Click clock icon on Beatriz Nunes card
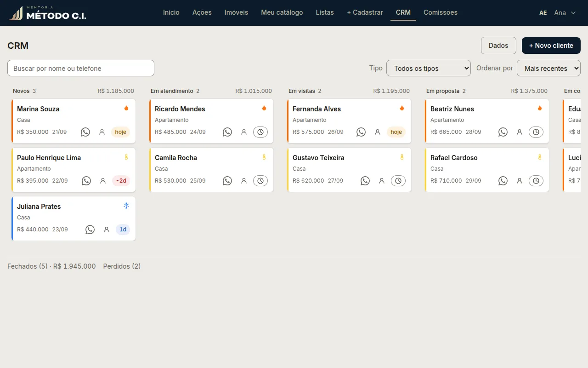Viewport: 588px width, 368px height. click(x=536, y=132)
